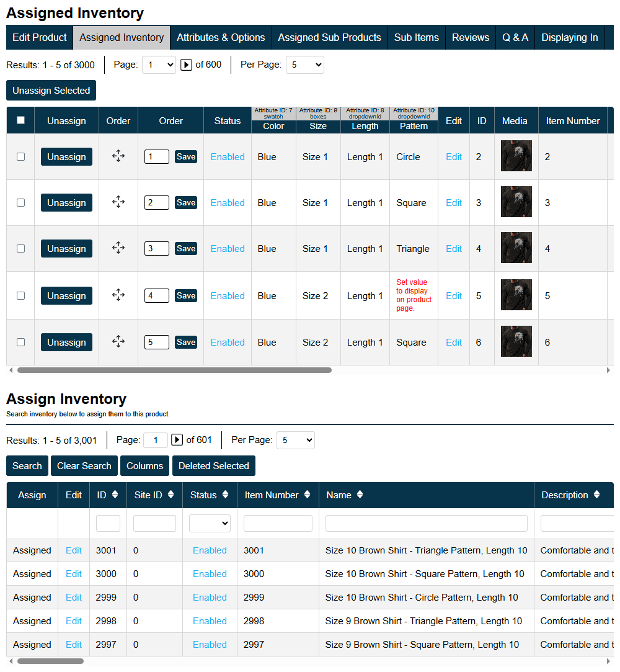620x672 pixels.
Task: Open the Per Page dropdown for Assigned Inventory
Action: [305, 65]
